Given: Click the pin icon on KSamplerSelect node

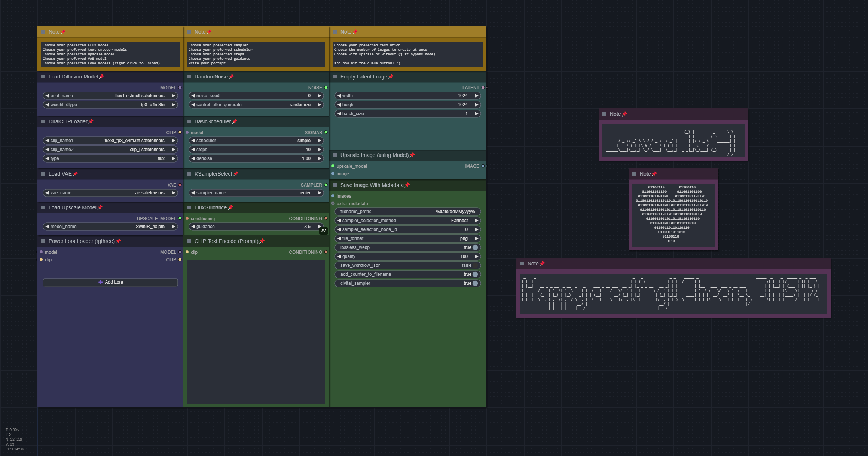Looking at the screenshot, I should [x=236, y=174].
